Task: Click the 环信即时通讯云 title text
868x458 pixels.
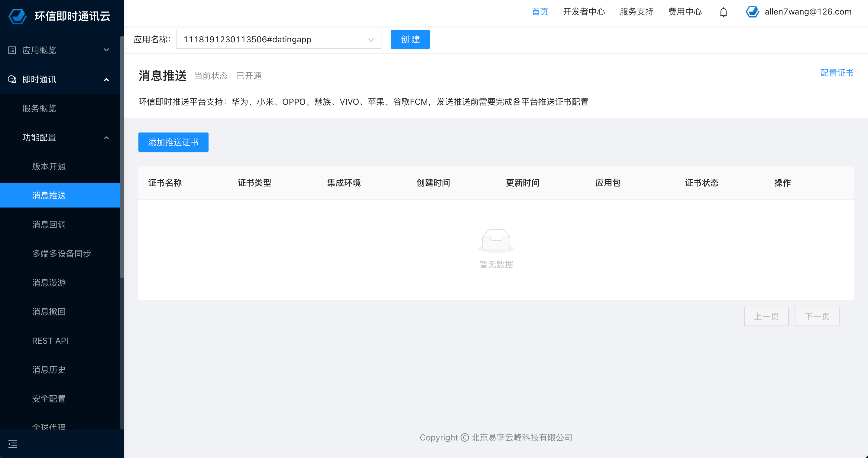Action: pyautogui.click(x=73, y=16)
